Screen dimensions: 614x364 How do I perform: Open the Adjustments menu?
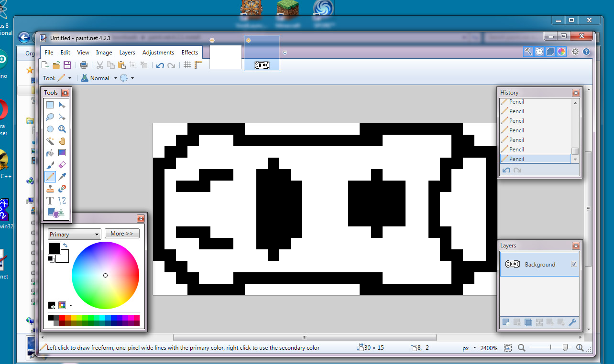coord(158,53)
